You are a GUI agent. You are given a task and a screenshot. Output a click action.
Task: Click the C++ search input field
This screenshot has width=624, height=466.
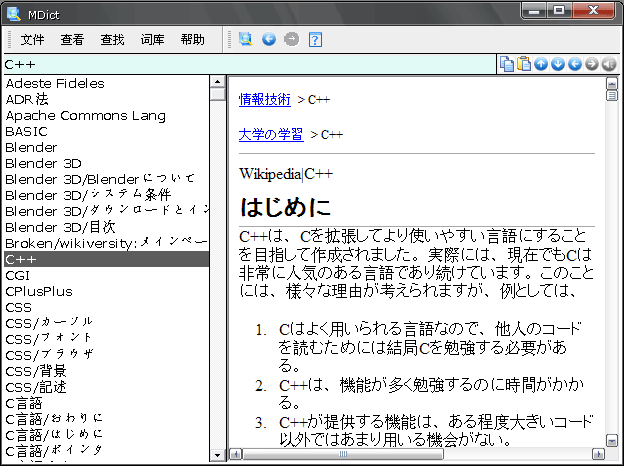point(250,65)
